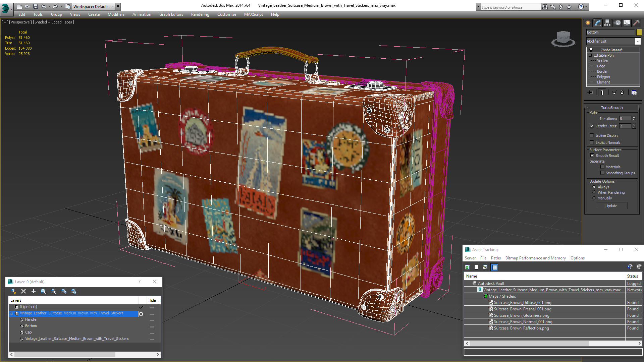Click the Update button
Viewport: 644px width, 362px height.
click(611, 206)
